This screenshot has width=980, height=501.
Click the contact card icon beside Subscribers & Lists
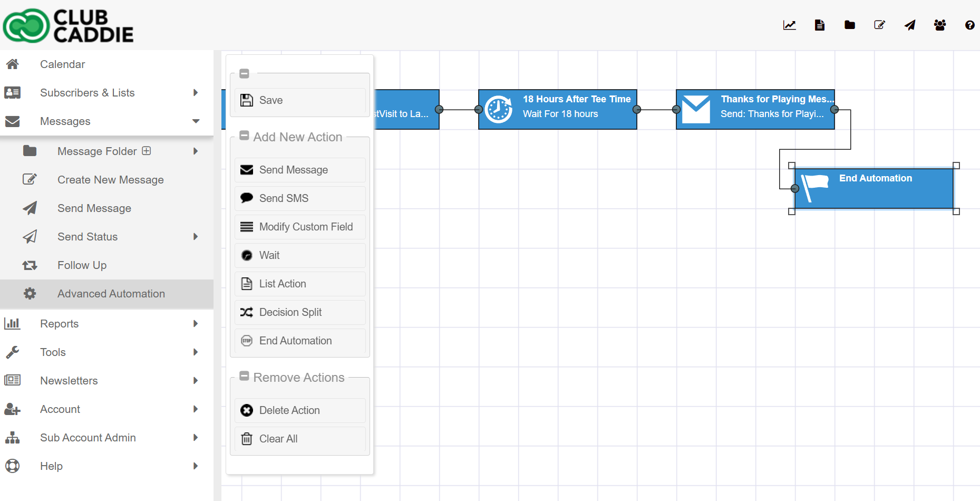[x=13, y=93]
